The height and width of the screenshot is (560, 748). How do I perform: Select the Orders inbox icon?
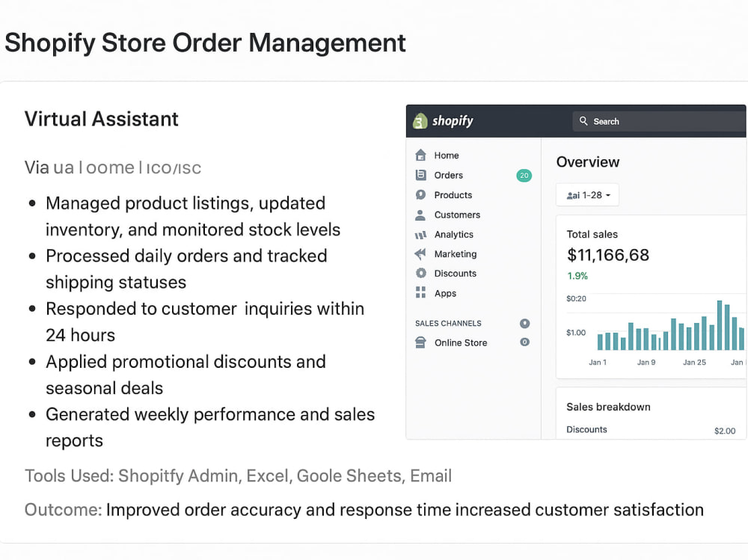coord(420,175)
